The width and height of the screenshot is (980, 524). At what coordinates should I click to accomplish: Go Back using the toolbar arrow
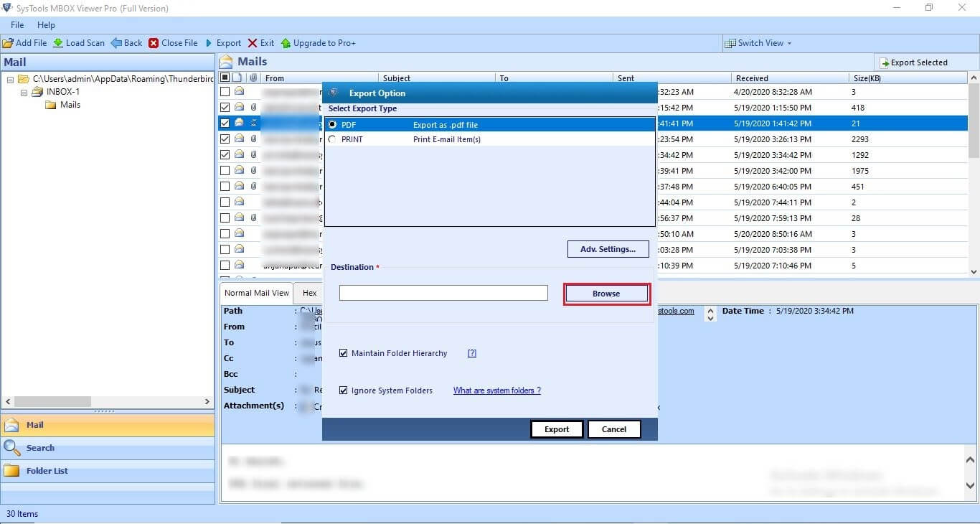click(116, 43)
